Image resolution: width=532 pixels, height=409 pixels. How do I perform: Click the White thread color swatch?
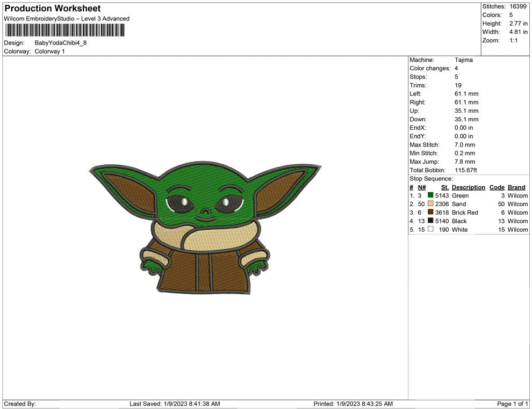coord(430,230)
